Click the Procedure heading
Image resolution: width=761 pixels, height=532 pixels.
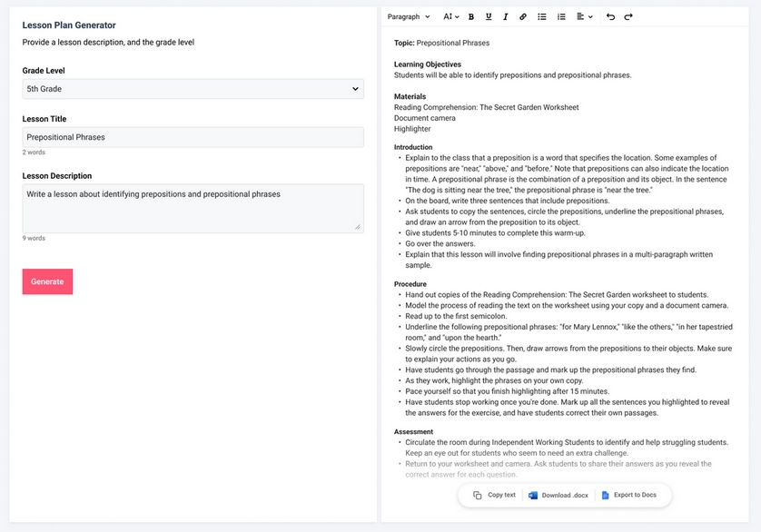point(410,284)
